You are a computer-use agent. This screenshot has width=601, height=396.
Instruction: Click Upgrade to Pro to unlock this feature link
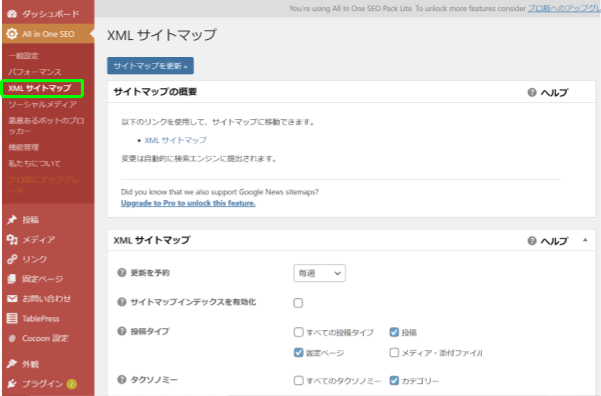tap(188, 203)
